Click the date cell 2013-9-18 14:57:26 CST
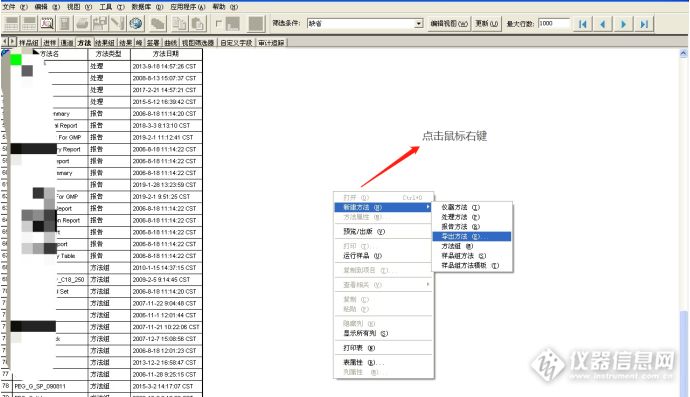Image resolution: width=690 pixels, height=397 pixels. (x=166, y=66)
